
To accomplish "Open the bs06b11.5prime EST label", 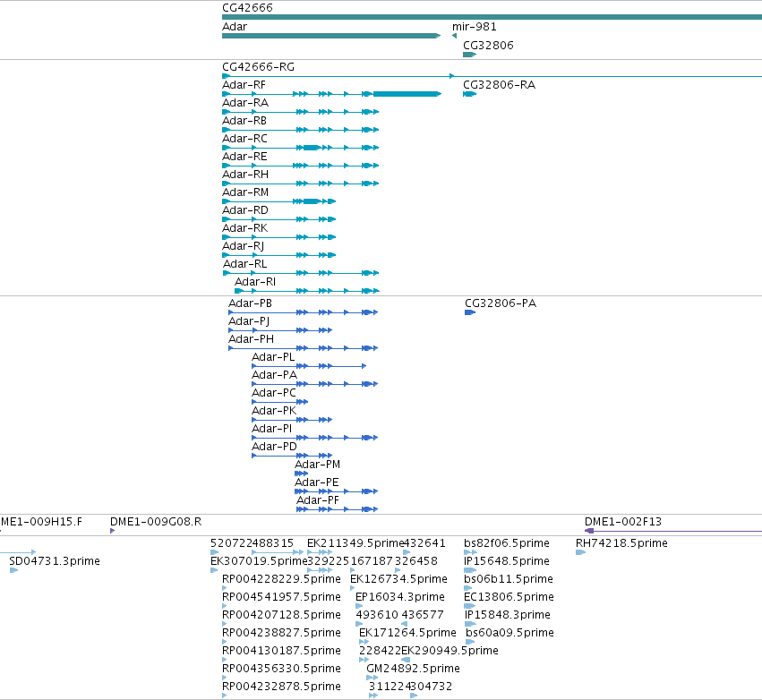I will click(509, 579).
